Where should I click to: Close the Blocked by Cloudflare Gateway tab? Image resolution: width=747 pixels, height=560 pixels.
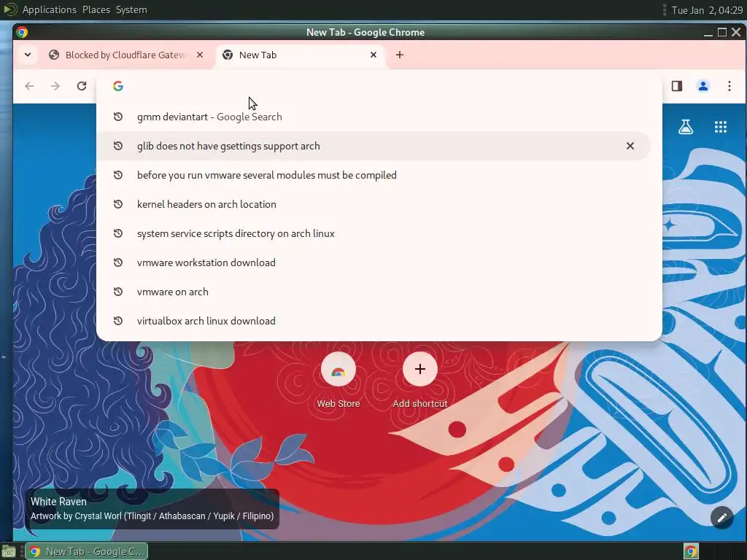200,55
